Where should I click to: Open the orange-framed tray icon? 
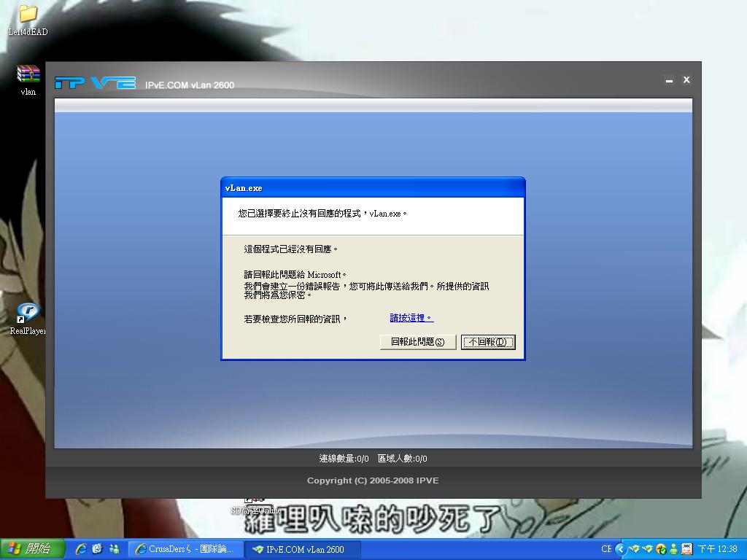(x=686, y=549)
